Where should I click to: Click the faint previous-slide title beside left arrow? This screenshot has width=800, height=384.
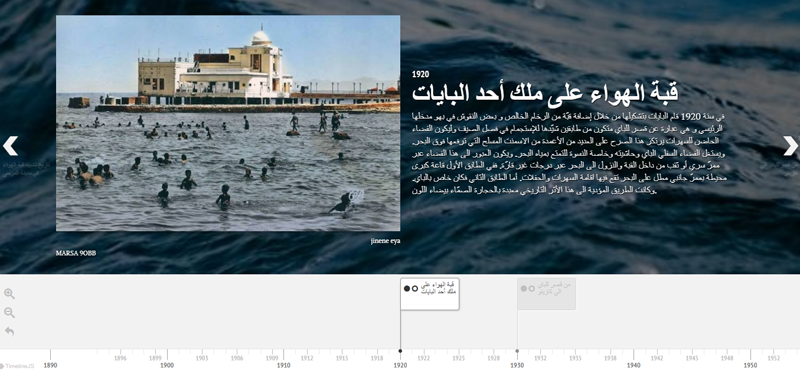pos(27,169)
